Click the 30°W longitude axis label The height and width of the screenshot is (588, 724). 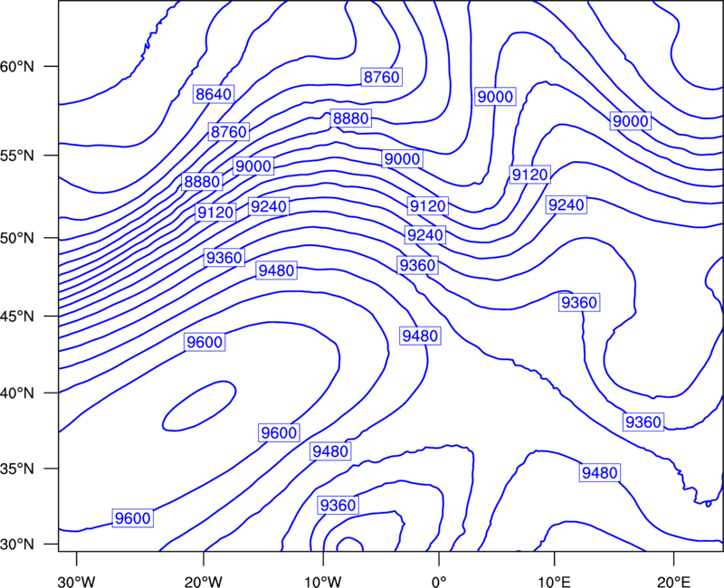point(77,582)
